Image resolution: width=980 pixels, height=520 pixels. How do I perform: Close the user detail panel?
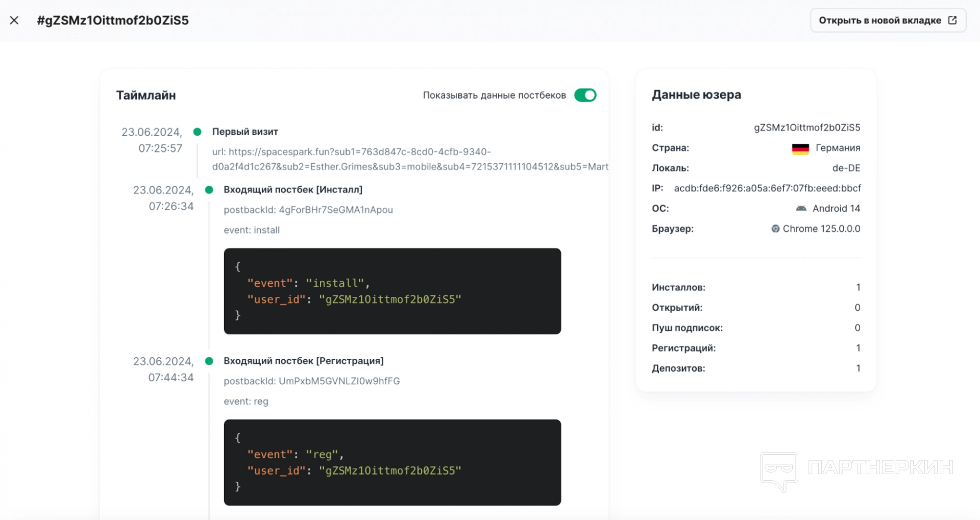coord(14,20)
